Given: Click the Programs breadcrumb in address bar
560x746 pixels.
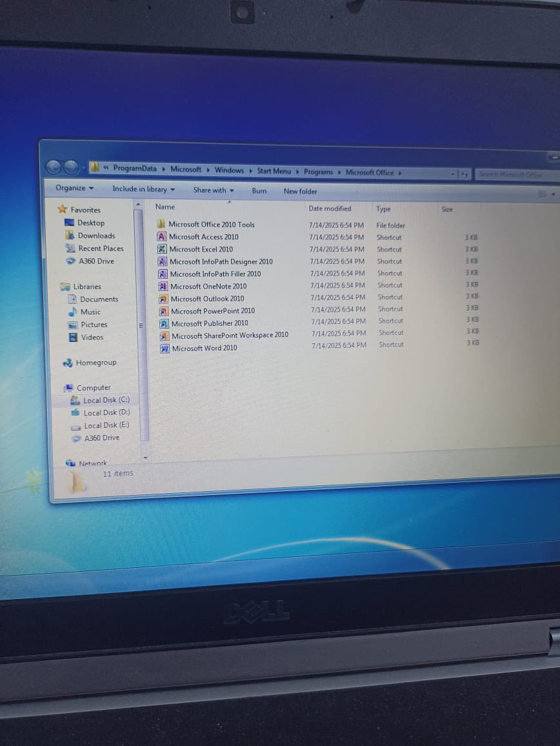Looking at the screenshot, I should coord(318,172).
